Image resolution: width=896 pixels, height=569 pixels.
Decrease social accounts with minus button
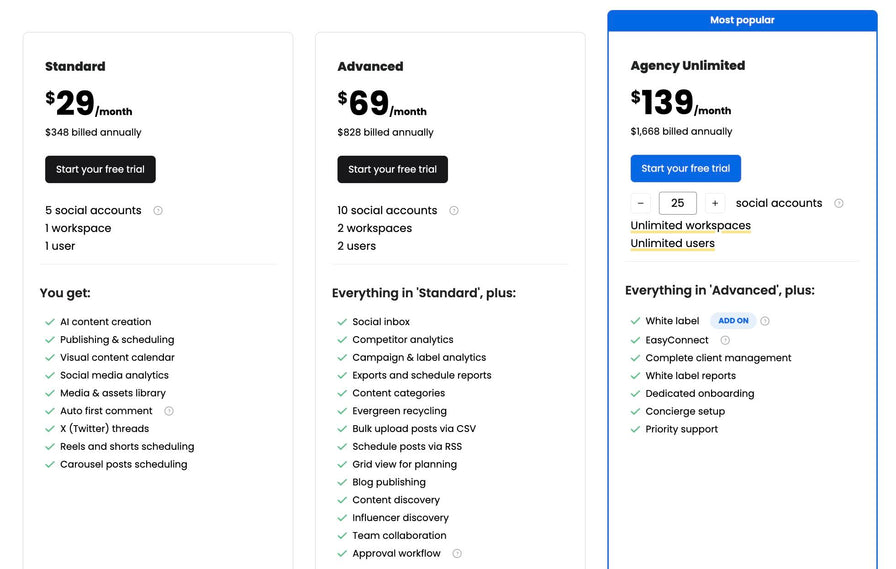tap(641, 203)
